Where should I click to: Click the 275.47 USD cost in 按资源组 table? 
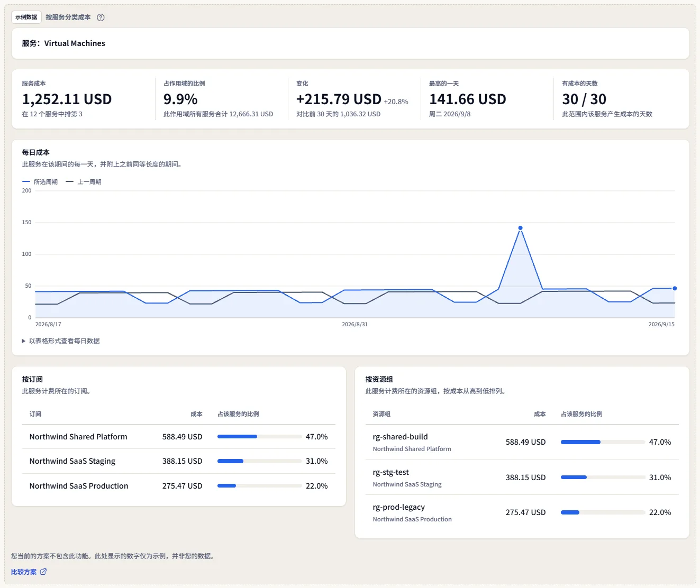(525, 512)
